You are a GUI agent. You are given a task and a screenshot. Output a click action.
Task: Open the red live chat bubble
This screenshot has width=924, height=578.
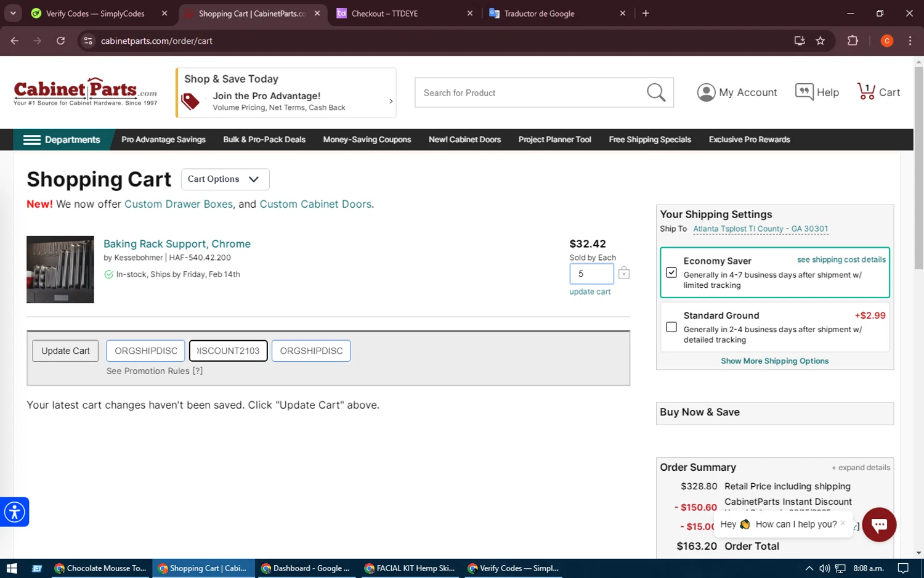click(x=879, y=524)
